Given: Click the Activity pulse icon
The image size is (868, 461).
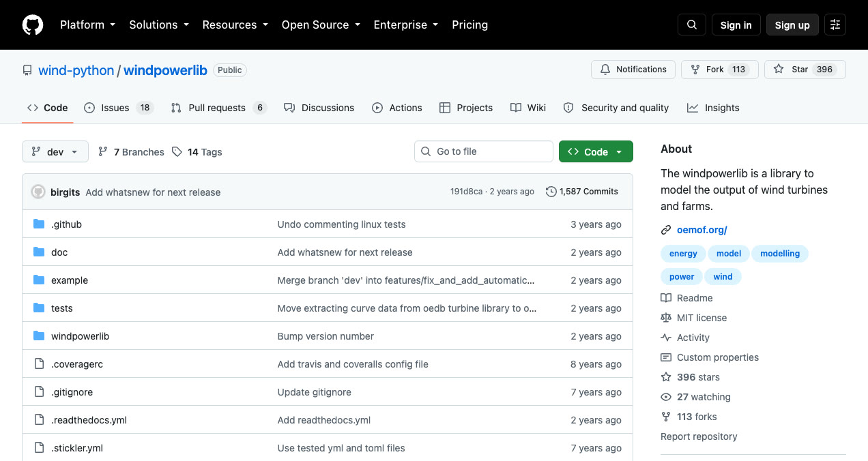Looking at the screenshot, I should [x=666, y=338].
